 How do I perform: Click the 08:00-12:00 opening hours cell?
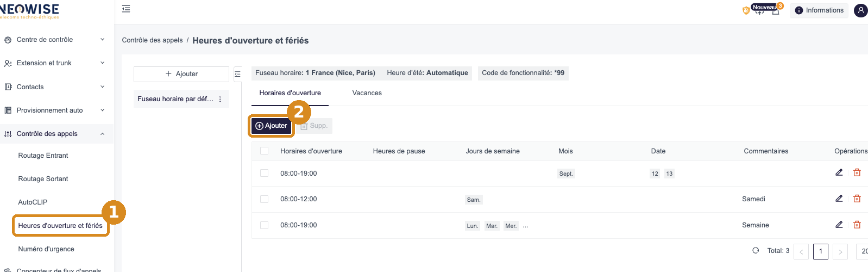pos(299,199)
